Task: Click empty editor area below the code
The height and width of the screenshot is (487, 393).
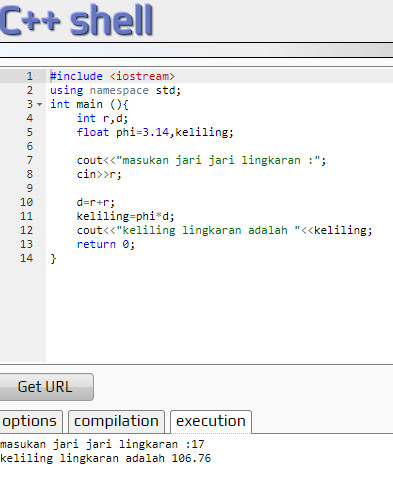Action: click(219, 313)
